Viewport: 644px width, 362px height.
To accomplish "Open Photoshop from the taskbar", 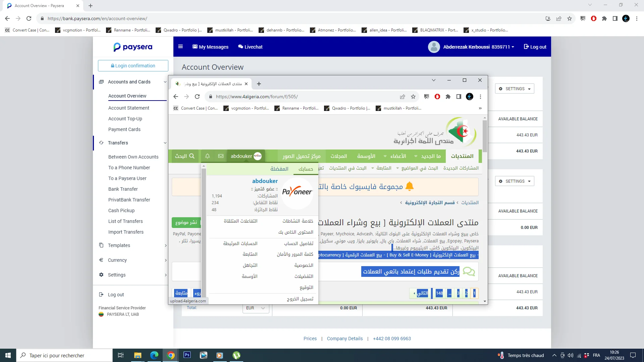I will pos(187,355).
